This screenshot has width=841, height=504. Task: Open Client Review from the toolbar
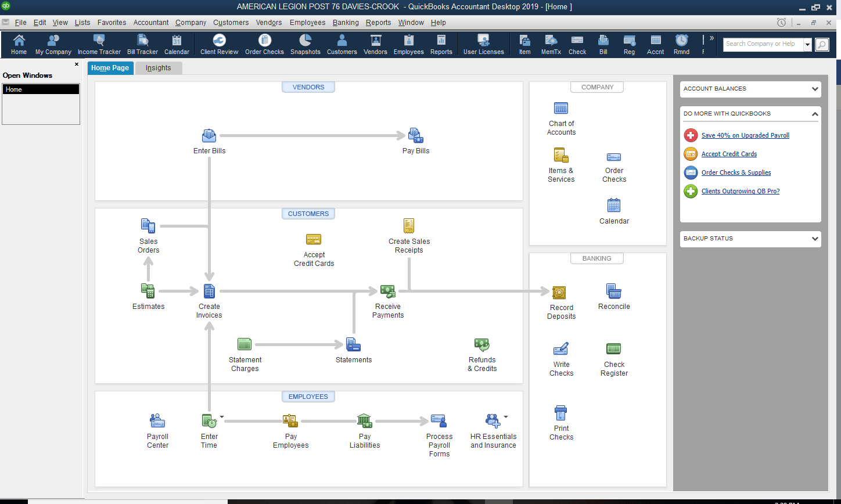[x=219, y=44]
